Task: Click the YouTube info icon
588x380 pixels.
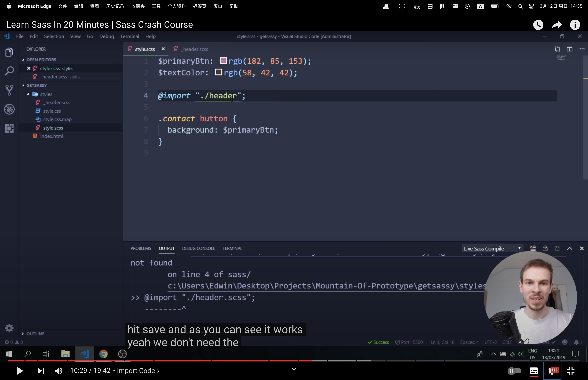Action: 575,25
